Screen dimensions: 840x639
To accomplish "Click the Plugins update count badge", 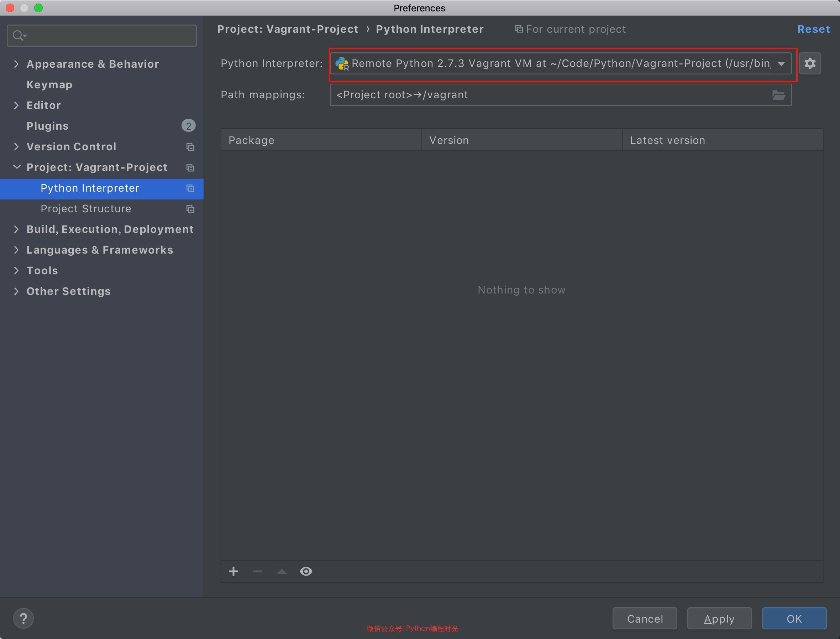I will click(188, 126).
